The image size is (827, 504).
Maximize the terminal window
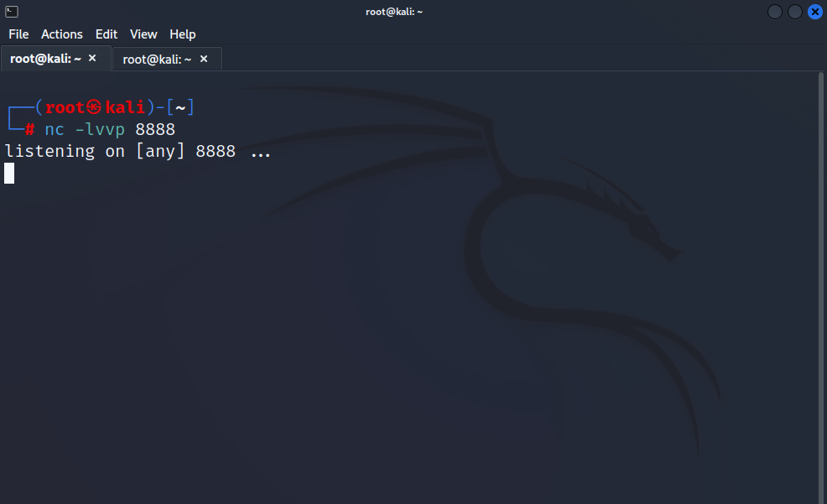click(x=795, y=12)
